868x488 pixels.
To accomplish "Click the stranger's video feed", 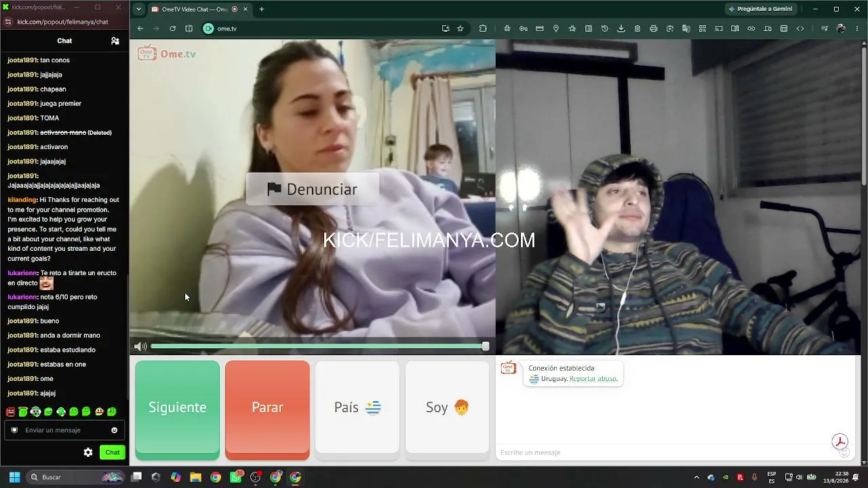I will coord(313,197).
